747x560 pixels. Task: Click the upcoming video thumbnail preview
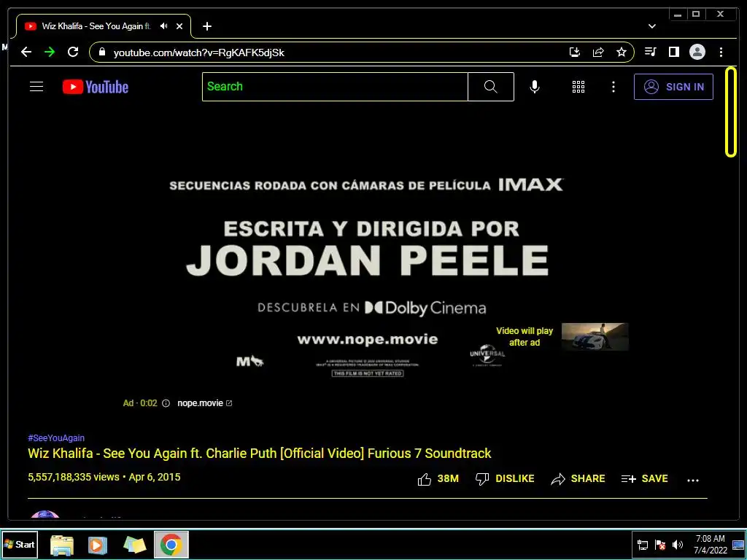click(595, 337)
